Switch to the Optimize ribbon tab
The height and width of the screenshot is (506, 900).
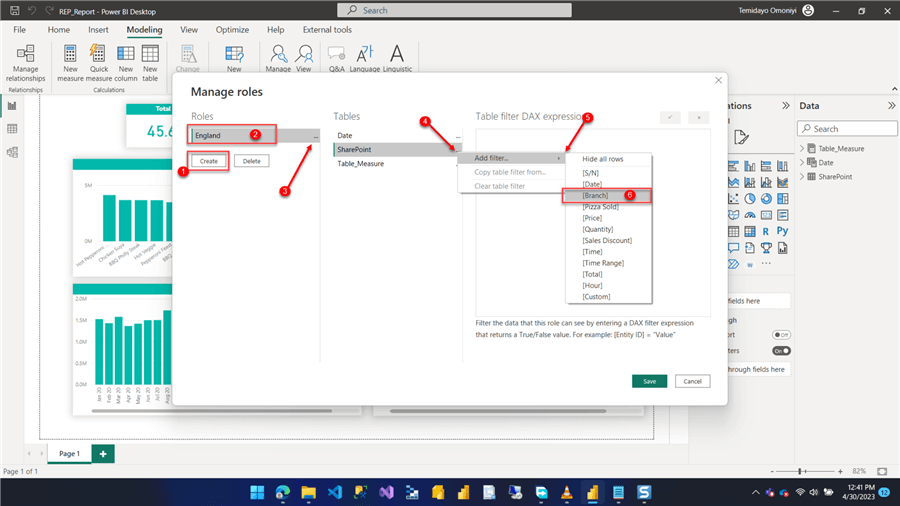(x=232, y=30)
